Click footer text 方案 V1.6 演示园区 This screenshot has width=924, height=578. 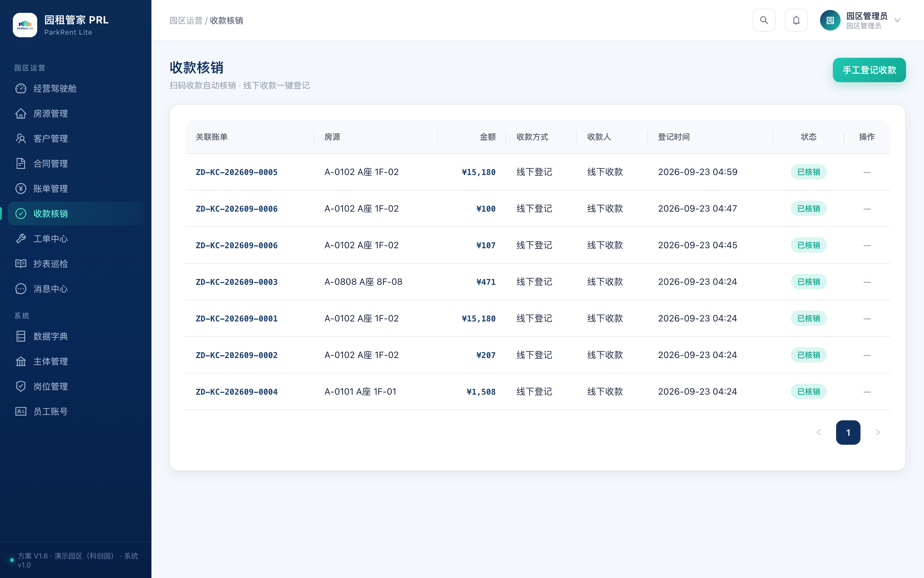click(78, 560)
